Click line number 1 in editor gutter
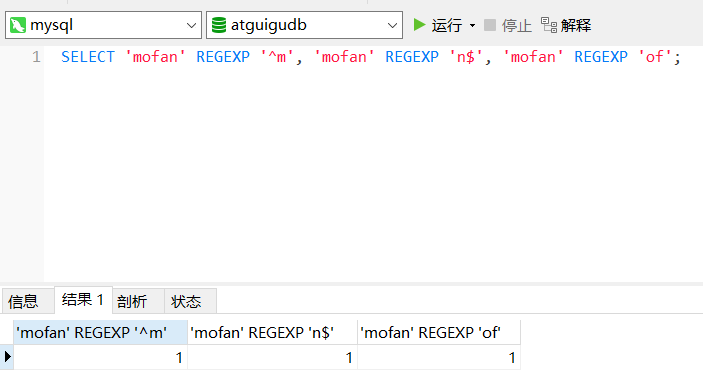 tap(36, 57)
